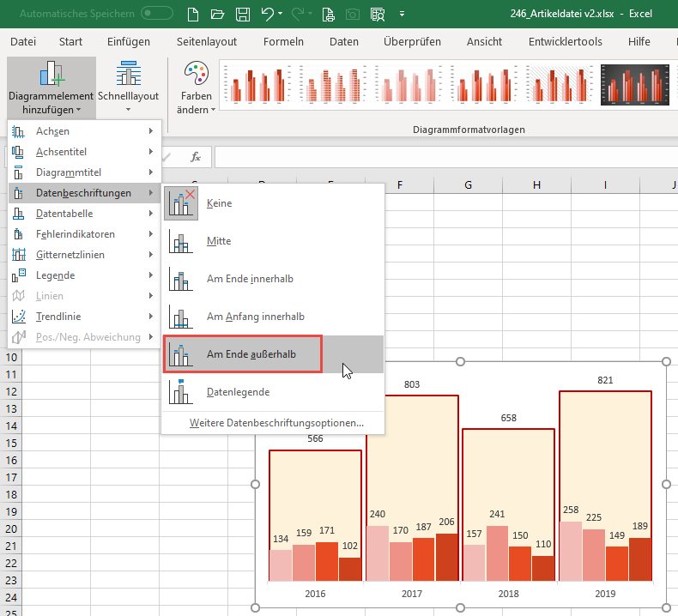Open 'Weitere Datenbeschriftungsoptionen...' link
Screen dimensions: 678x616
pyautogui.click(x=275, y=423)
